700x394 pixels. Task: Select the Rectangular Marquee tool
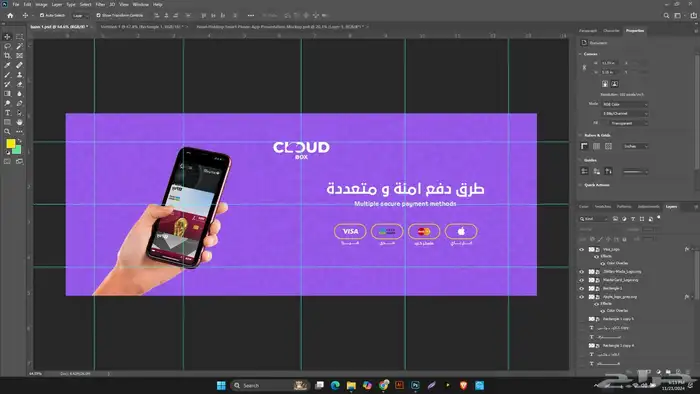pos(19,37)
